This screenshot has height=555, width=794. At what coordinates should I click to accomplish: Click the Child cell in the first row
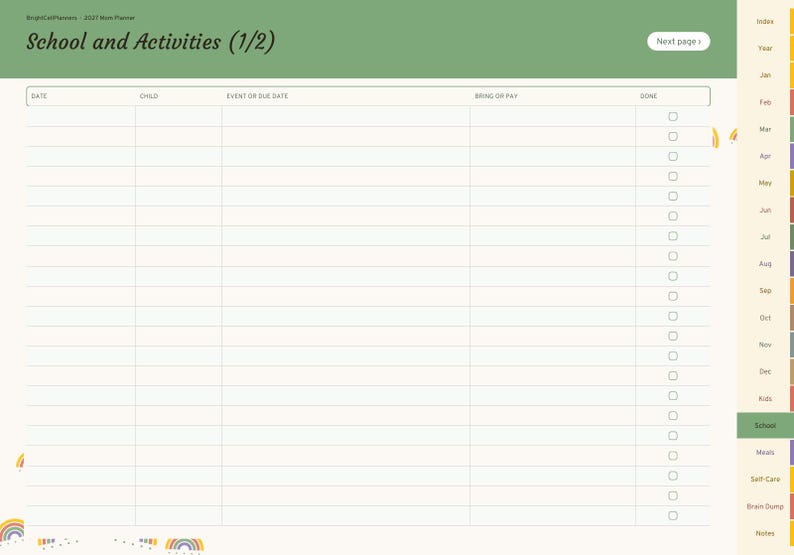coord(179,116)
